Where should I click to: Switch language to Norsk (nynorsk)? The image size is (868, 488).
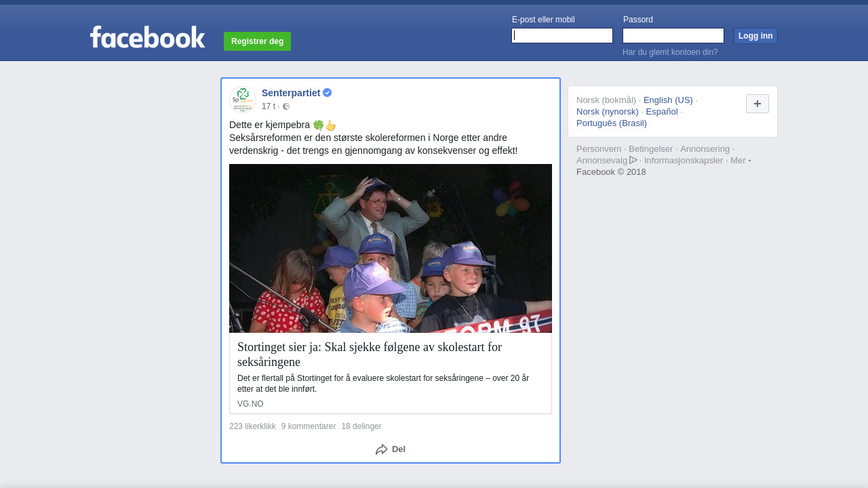[608, 112]
